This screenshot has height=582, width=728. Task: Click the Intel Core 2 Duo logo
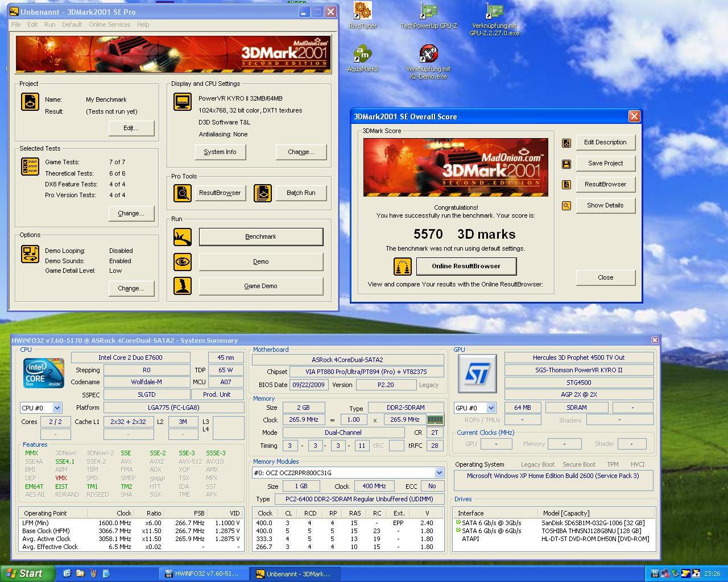click(44, 373)
